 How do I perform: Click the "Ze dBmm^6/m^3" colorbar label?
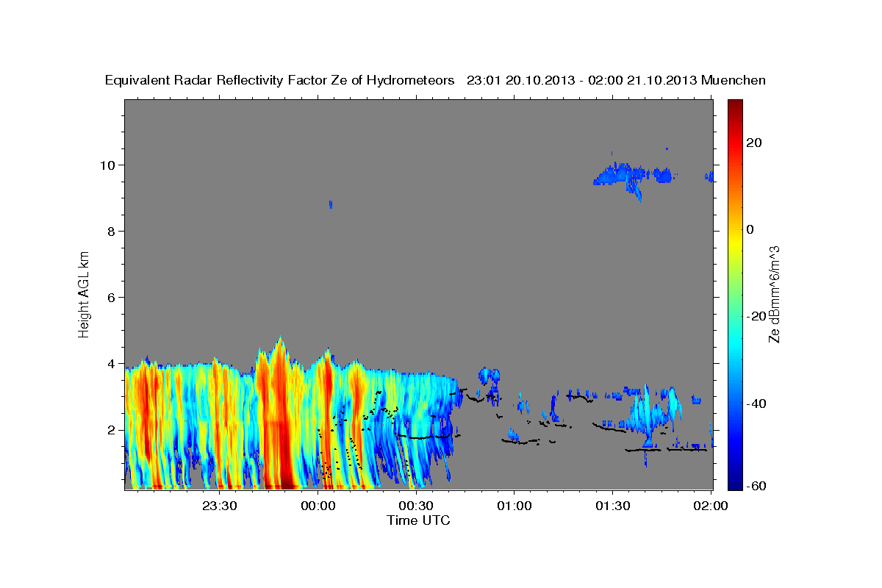click(773, 294)
